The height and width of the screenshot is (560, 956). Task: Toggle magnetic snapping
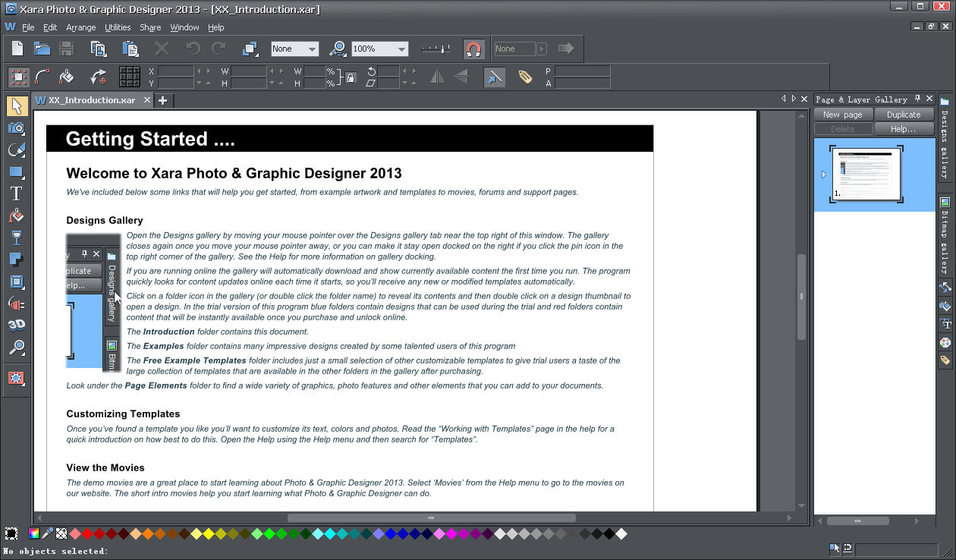[x=473, y=49]
